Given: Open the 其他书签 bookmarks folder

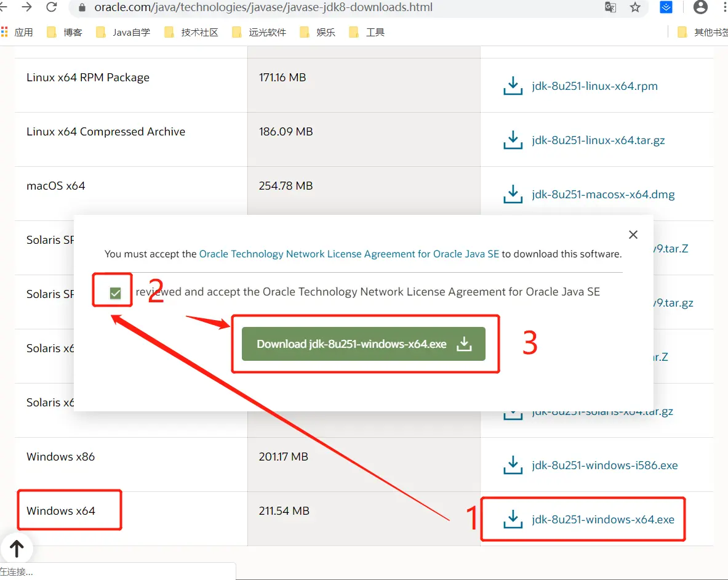Looking at the screenshot, I should [703, 32].
